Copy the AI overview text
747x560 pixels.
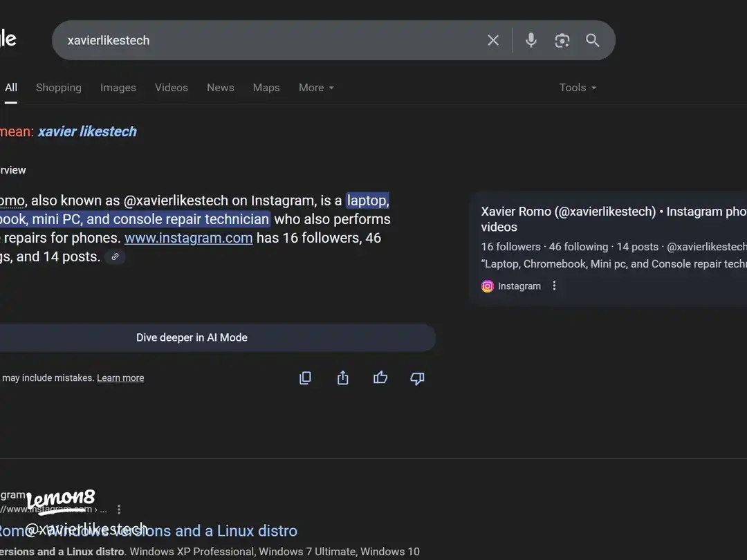tap(305, 377)
